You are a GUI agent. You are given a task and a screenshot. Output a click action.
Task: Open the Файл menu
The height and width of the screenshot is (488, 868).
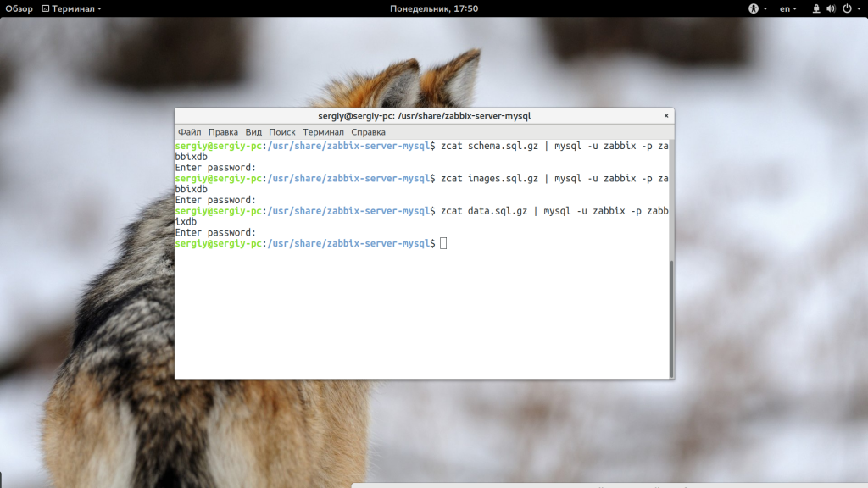click(189, 132)
